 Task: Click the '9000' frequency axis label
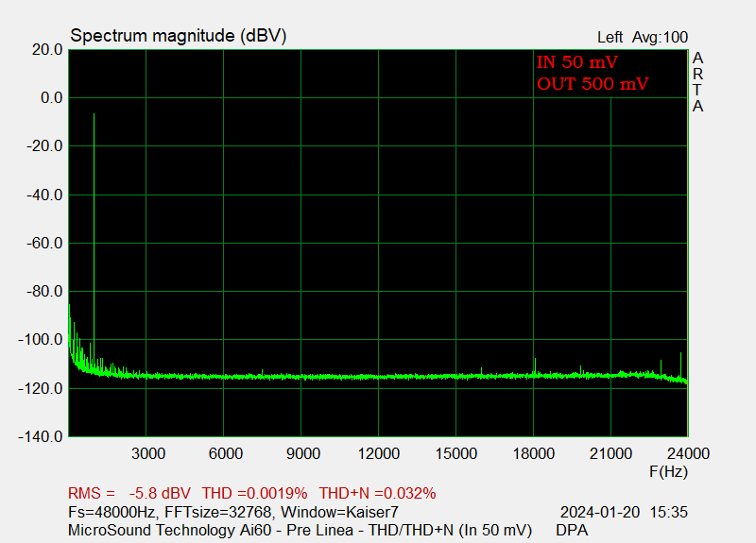tap(303, 453)
